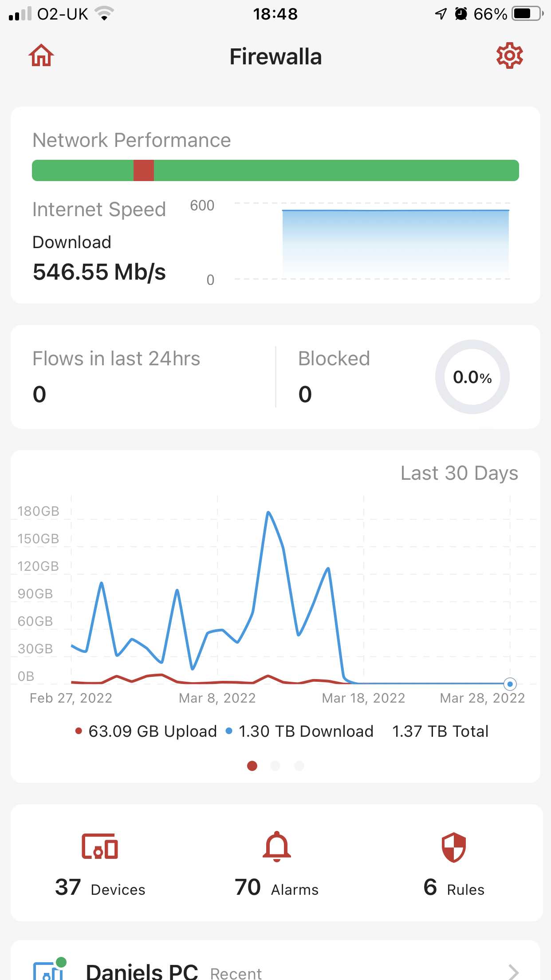Switch to the third chart page dot
This screenshot has width=551, height=980.
[x=299, y=766]
